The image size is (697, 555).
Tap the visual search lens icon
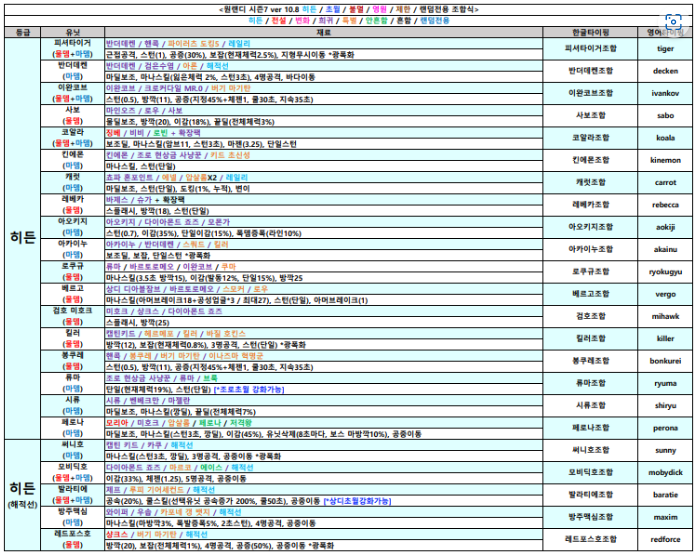(x=673, y=21)
